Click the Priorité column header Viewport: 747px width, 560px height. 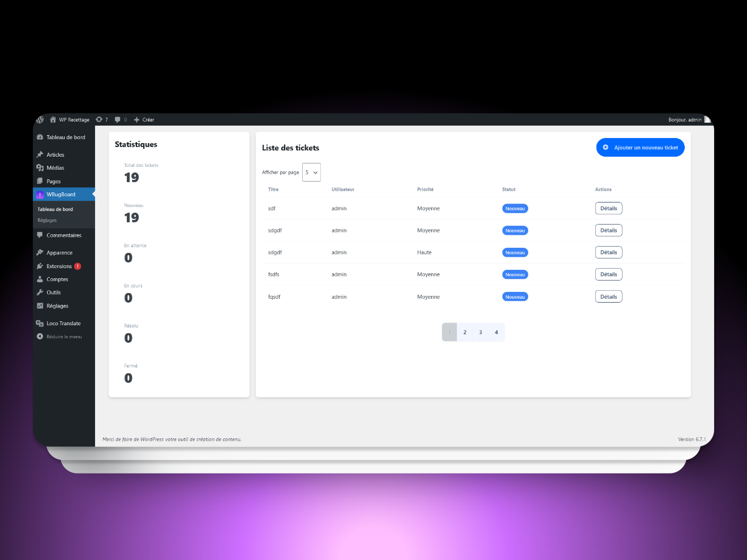pyautogui.click(x=426, y=189)
